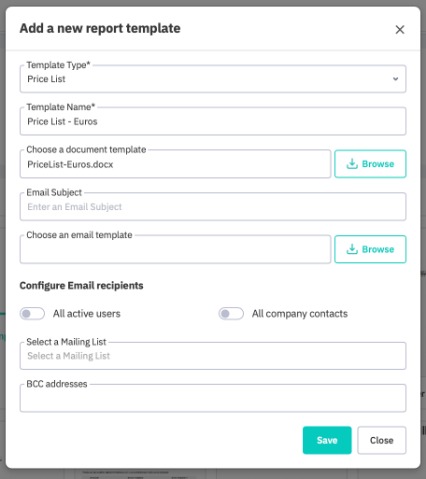Click the BCC addresses input field
The width and height of the screenshot is (426, 479).
coord(213,398)
